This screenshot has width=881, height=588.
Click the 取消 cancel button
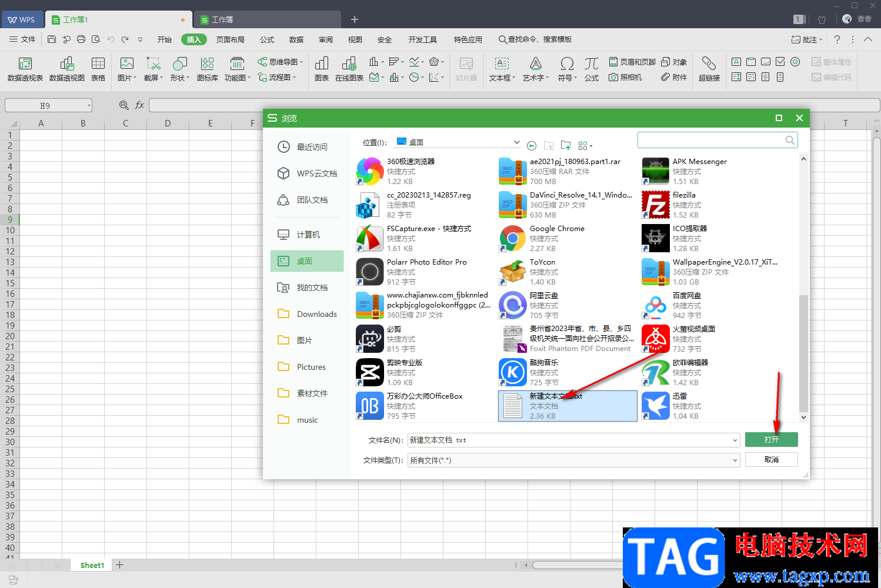coord(771,460)
